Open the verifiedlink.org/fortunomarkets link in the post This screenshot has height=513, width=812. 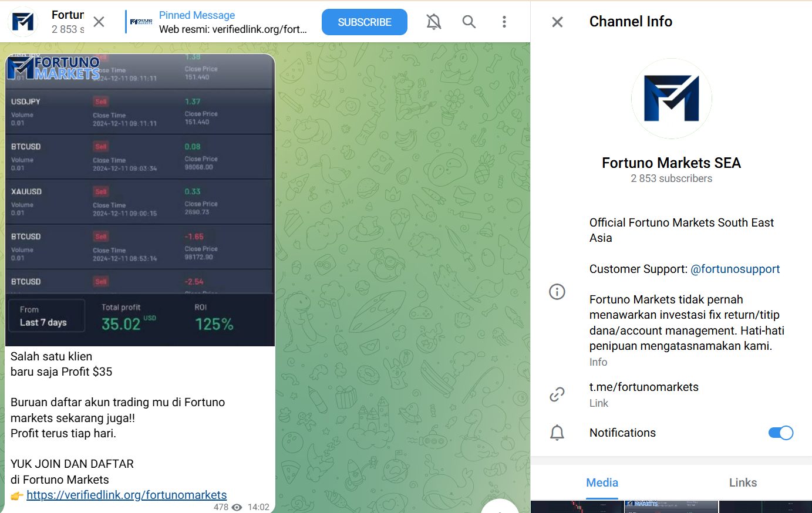126,495
